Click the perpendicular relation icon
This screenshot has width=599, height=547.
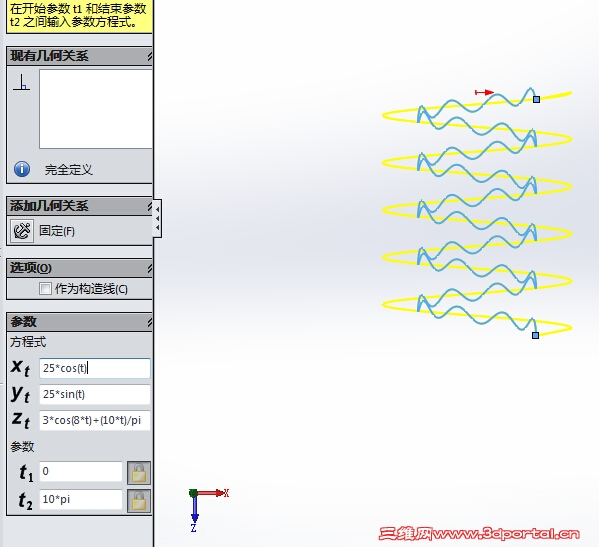coord(21,83)
